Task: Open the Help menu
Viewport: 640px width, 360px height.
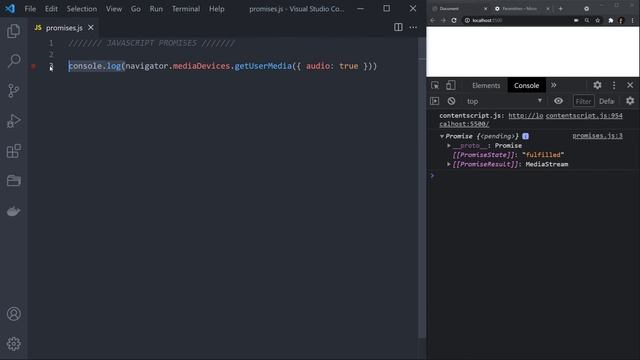Action: click(x=217, y=9)
